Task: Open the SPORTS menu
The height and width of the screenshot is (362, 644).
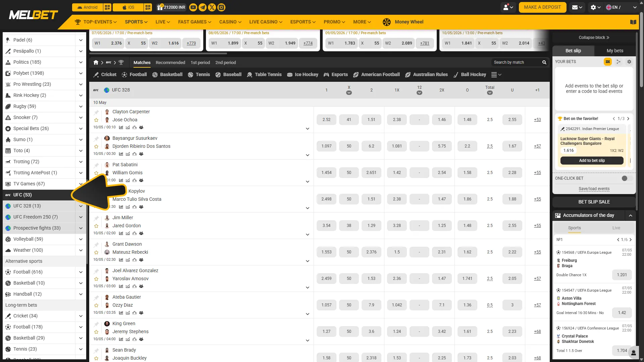Action: tap(136, 22)
